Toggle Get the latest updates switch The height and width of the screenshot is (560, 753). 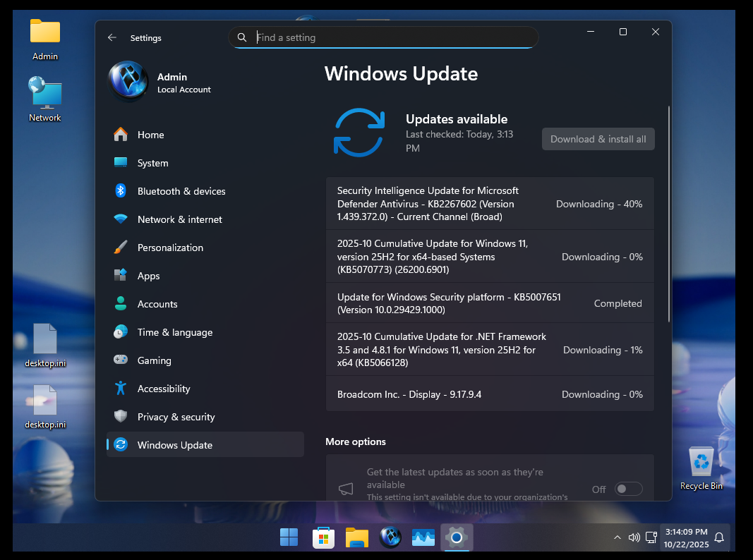629,489
